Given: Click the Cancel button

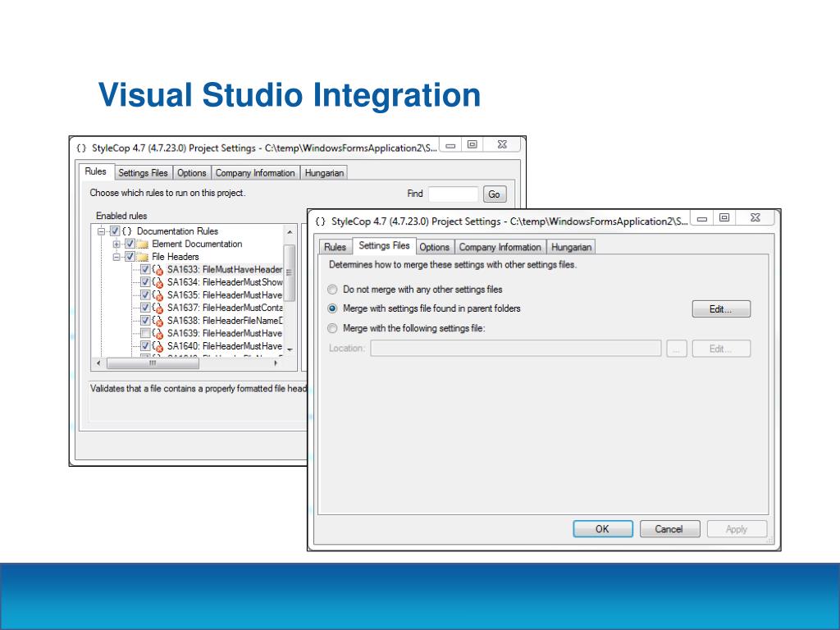Looking at the screenshot, I should pos(669,529).
